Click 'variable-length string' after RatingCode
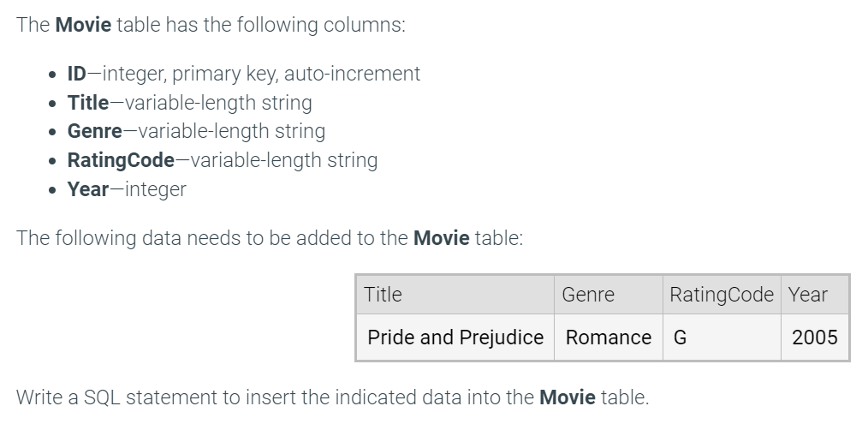 pyautogui.click(x=283, y=160)
